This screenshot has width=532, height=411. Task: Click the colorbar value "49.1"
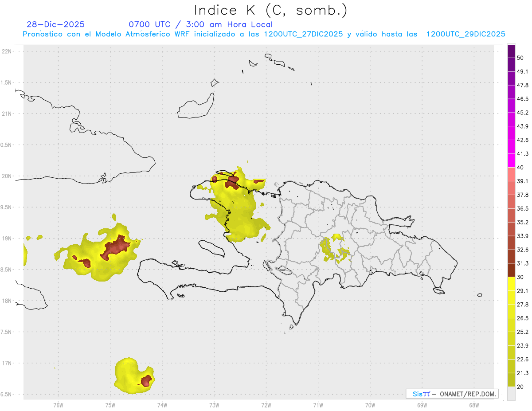point(523,71)
